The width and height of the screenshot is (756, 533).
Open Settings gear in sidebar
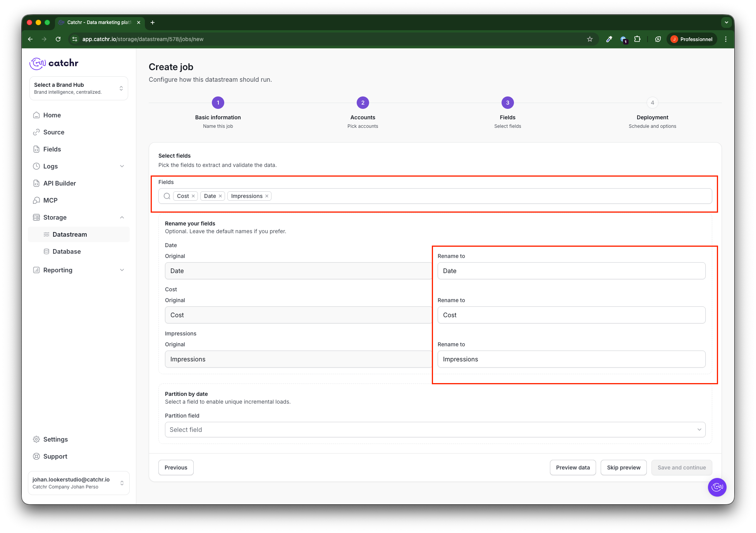pos(36,439)
